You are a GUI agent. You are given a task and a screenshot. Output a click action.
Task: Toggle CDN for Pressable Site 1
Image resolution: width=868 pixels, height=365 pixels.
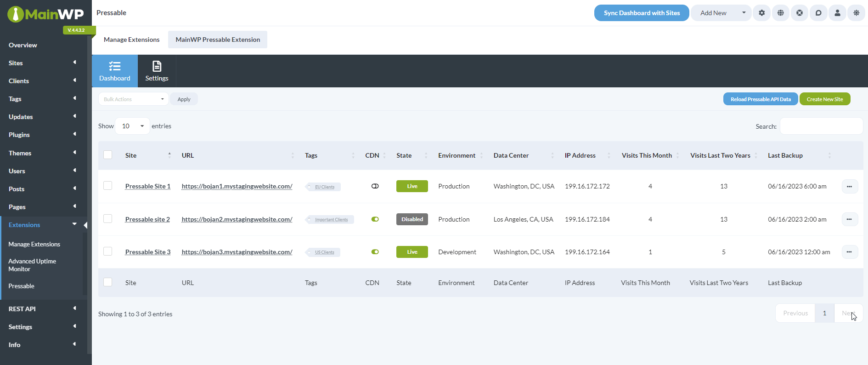375,186
